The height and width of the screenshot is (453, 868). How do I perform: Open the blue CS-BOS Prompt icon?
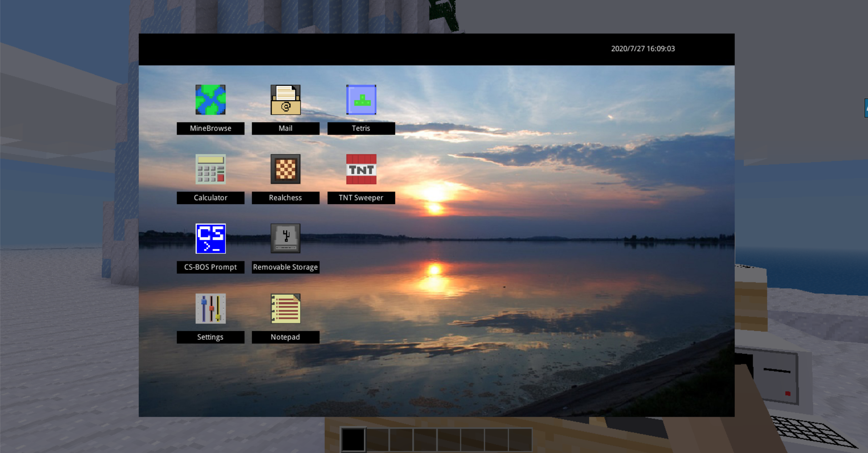(x=210, y=238)
